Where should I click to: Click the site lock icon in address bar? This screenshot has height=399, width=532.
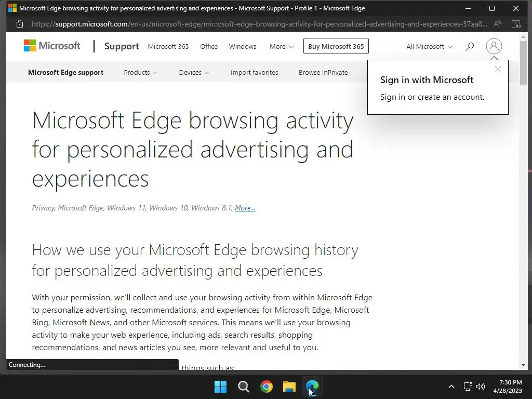click(20, 24)
